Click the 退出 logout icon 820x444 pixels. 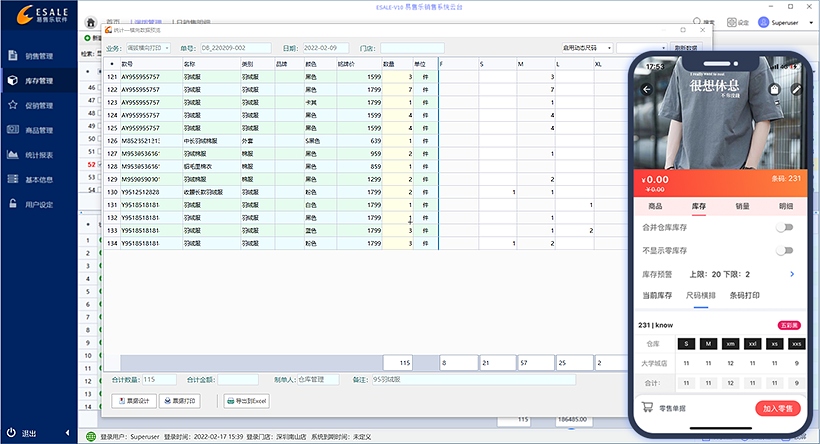(x=12, y=421)
